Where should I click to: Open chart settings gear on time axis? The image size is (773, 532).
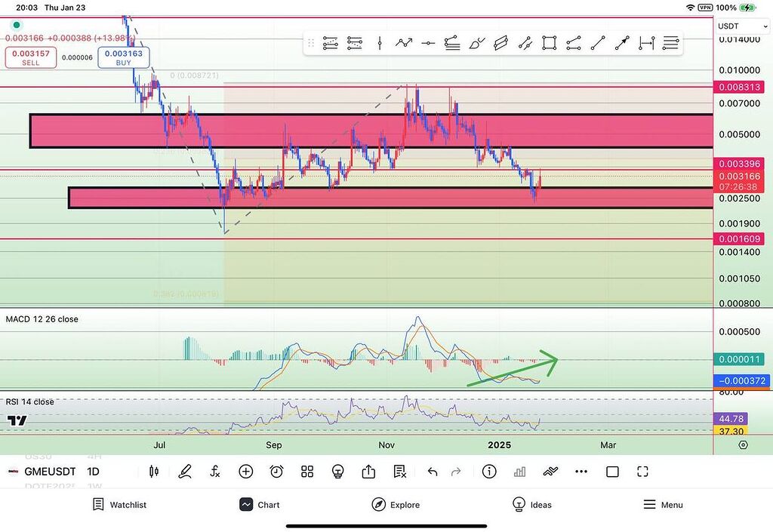[744, 445]
